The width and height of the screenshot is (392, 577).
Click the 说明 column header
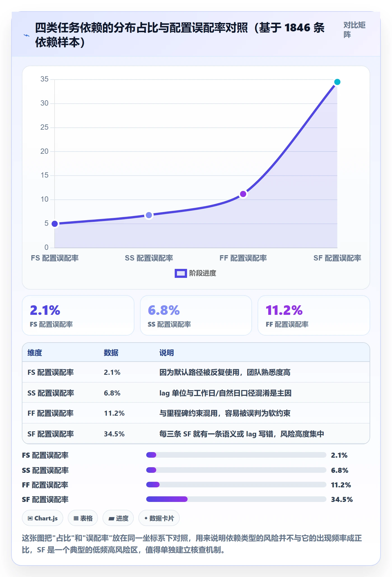pos(167,353)
